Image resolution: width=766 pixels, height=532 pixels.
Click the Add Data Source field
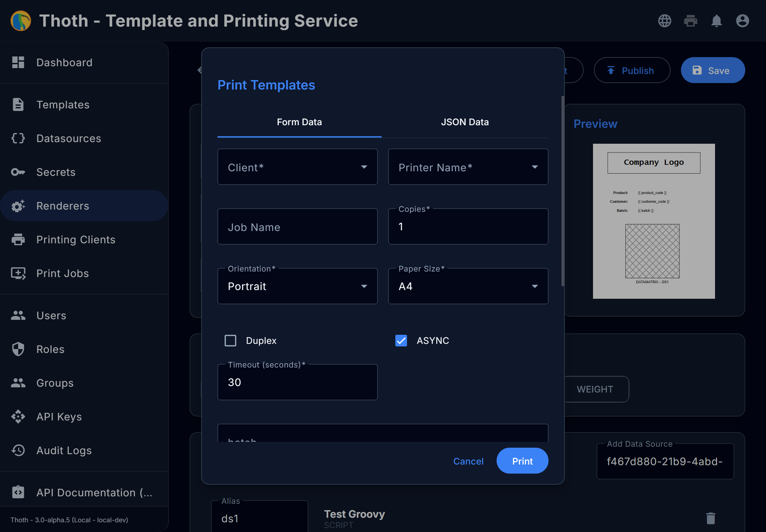[665, 461]
